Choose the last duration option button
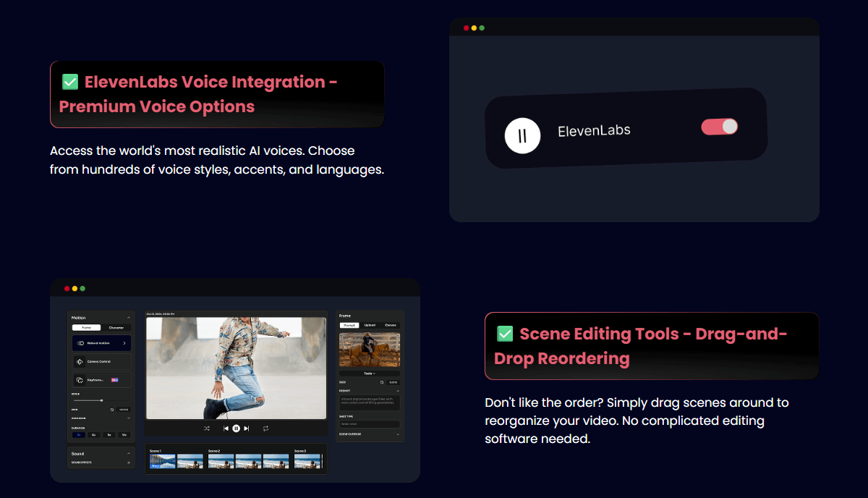This screenshot has width=868, height=498. pos(124,434)
